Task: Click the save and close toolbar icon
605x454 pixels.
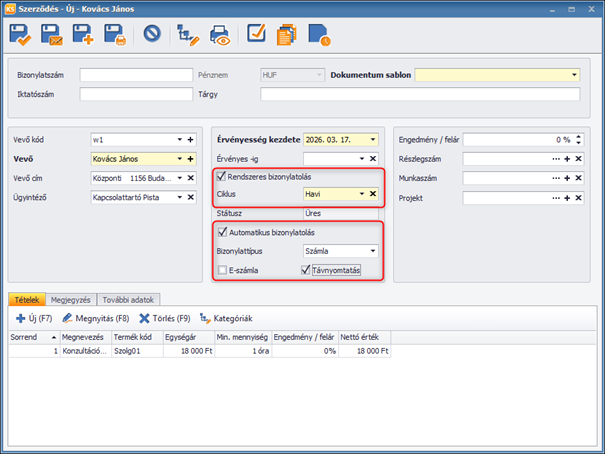Action: [20, 35]
